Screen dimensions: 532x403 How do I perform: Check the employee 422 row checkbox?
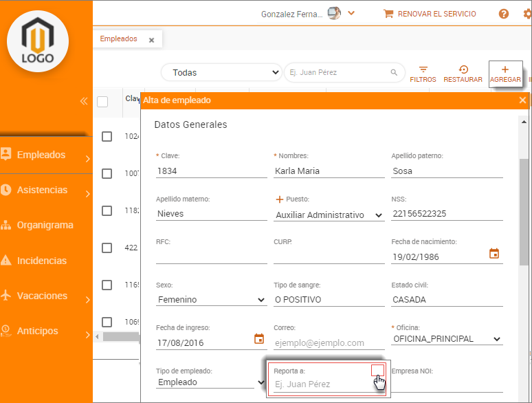[x=107, y=248]
